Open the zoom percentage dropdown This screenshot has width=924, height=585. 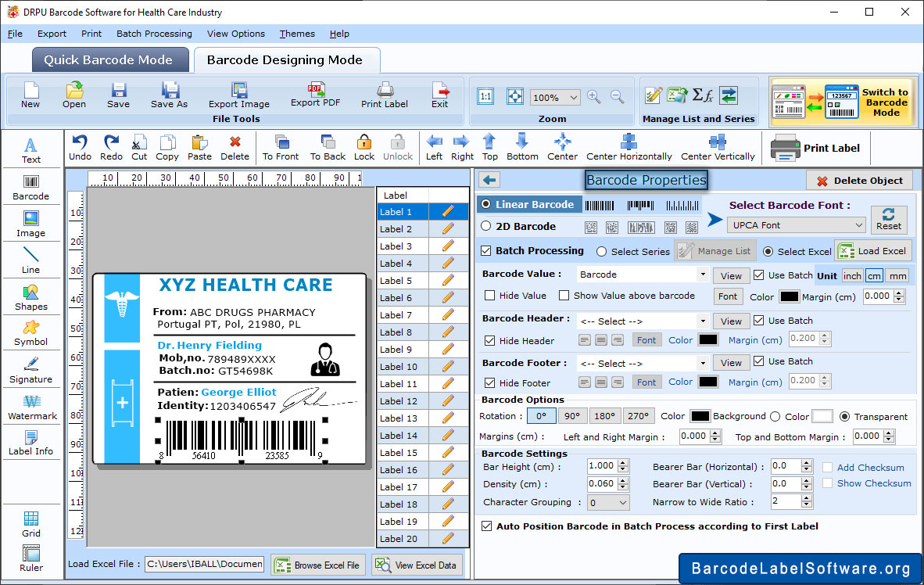(x=555, y=97)
